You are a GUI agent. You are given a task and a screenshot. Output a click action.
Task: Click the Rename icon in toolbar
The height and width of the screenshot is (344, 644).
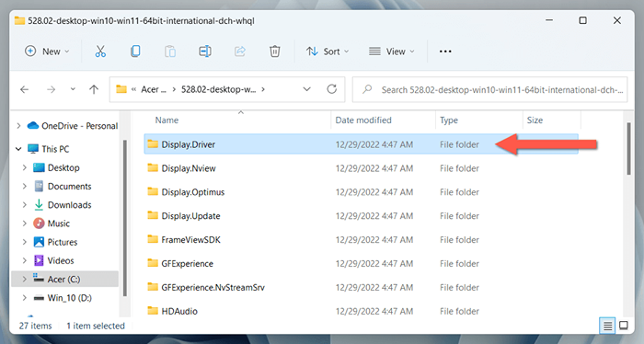pos(205,52)
